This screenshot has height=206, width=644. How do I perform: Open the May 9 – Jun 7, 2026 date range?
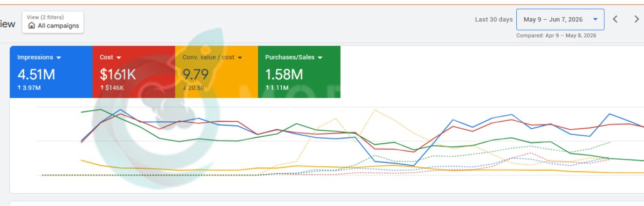pos(560,19)
